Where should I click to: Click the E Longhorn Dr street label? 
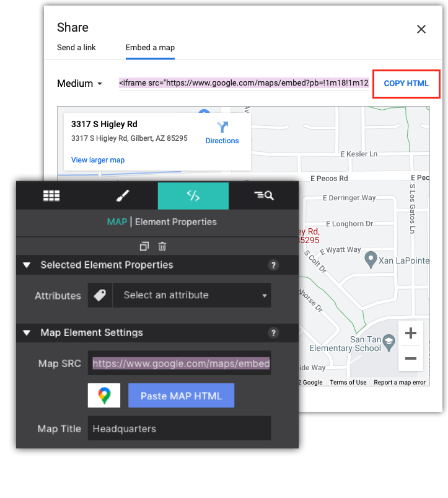pyautogui.click(x=349, y=224)
